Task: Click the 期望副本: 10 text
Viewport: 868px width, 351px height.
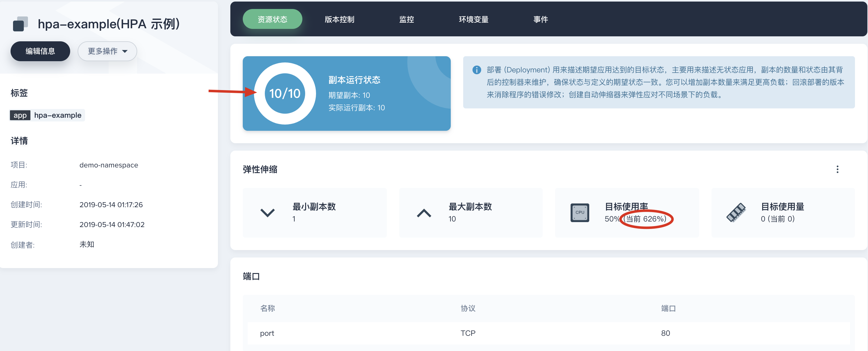Action: [349, 95]
